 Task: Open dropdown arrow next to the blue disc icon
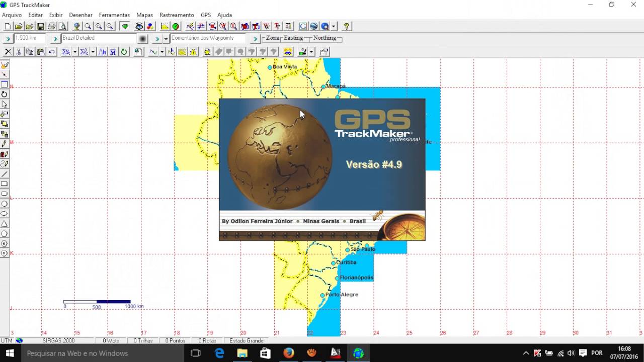click(334, 26)
